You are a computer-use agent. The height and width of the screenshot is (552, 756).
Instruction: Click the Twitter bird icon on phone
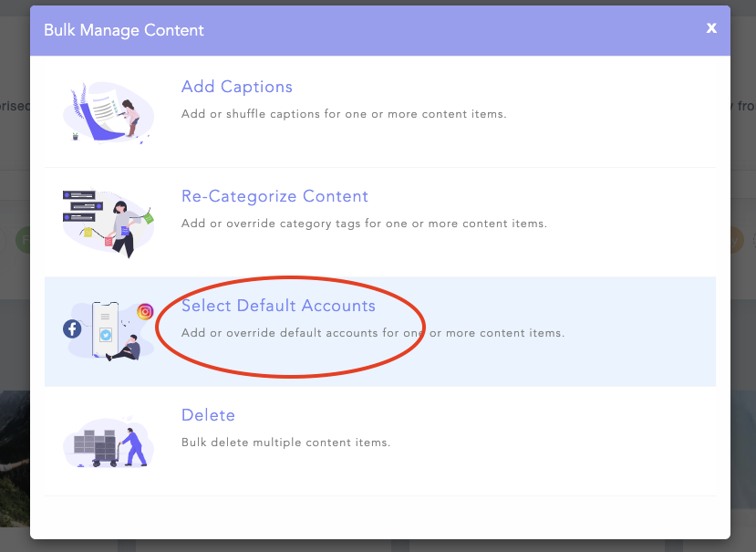click(x=107, y=335)
